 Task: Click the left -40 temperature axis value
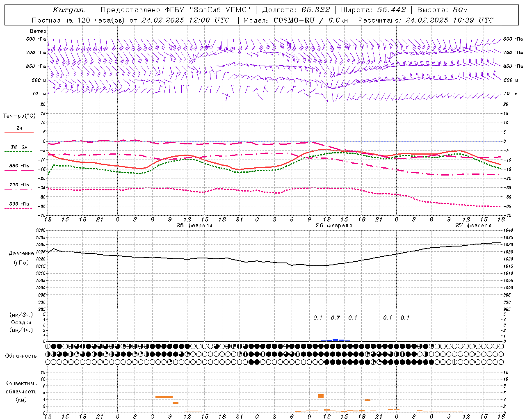(x=41, y=215)
